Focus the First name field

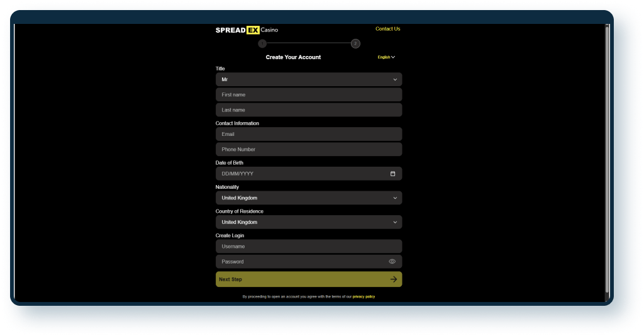(309, 94)
